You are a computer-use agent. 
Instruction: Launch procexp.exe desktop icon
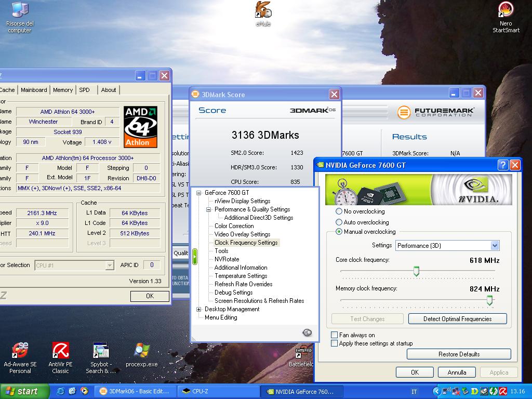click(142, 355)
